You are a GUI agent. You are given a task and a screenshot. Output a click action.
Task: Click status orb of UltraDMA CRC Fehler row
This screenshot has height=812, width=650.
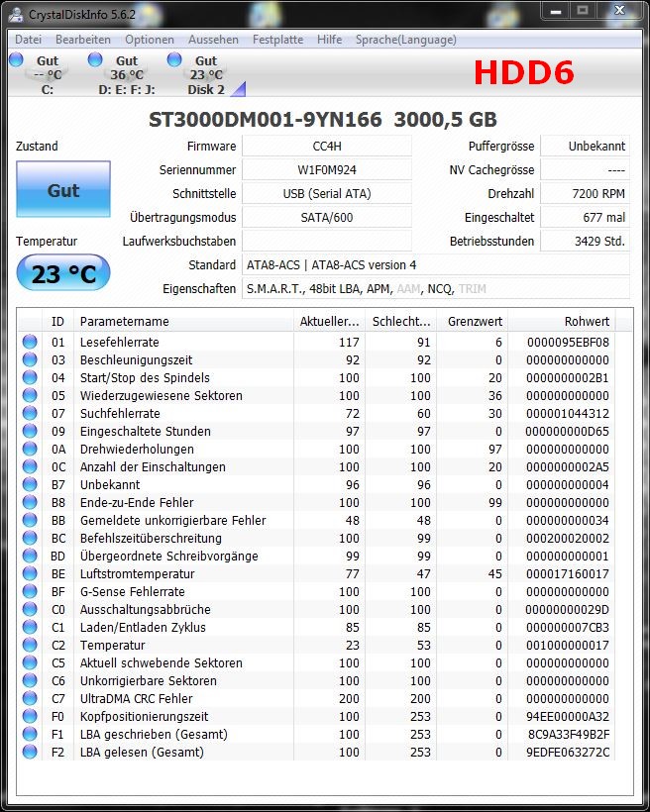30,698
